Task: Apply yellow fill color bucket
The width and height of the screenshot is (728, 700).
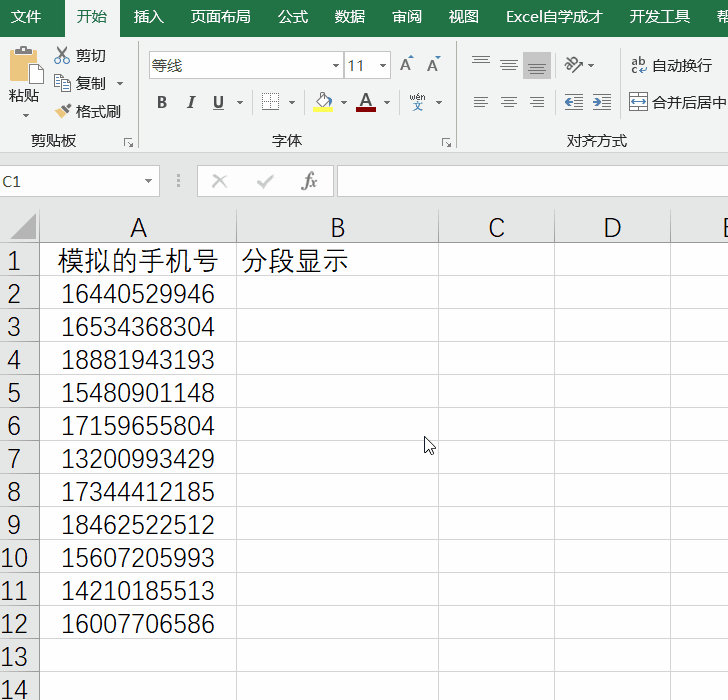Action: pos(323,102)
